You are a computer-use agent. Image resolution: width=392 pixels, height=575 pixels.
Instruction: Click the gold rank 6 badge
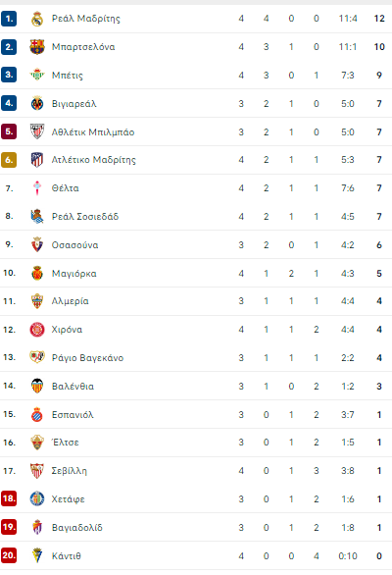(x=9, y=160)
